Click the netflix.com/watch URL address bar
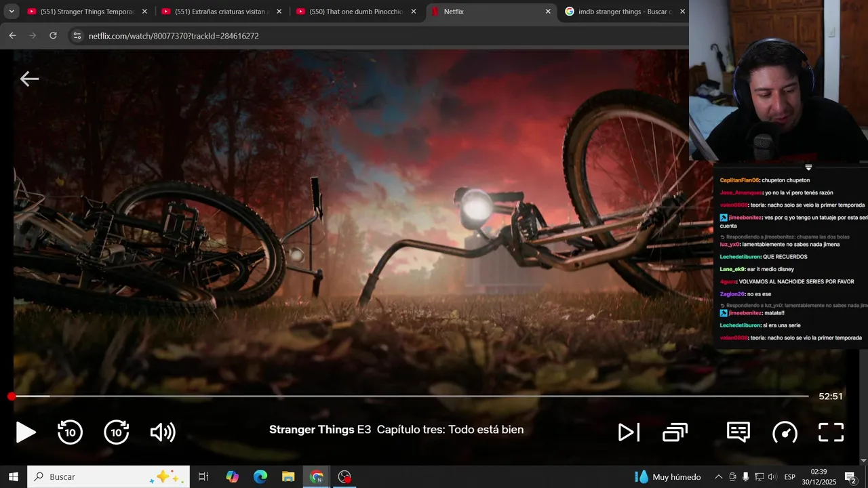The image size is (868, 488). click(174, 36)
